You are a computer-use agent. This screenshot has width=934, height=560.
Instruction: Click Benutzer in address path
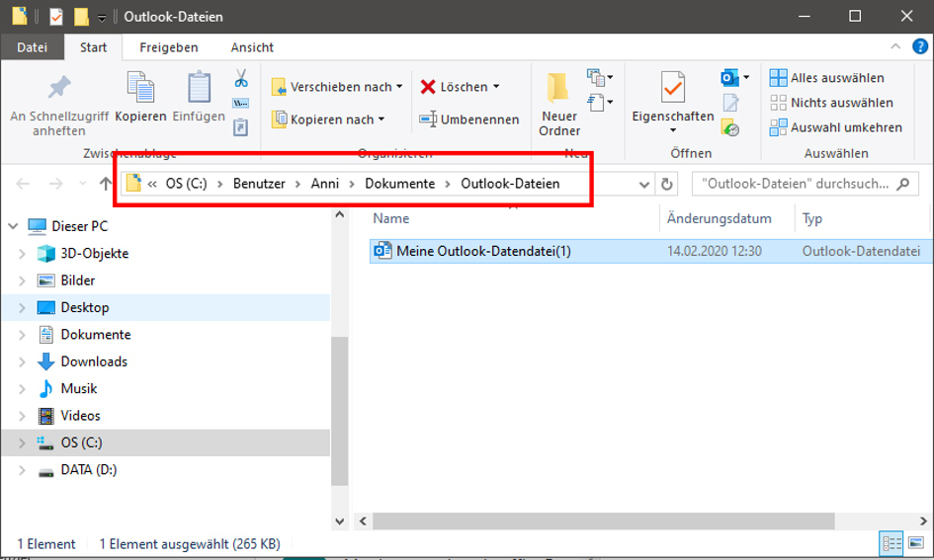[x=259, y=184]
